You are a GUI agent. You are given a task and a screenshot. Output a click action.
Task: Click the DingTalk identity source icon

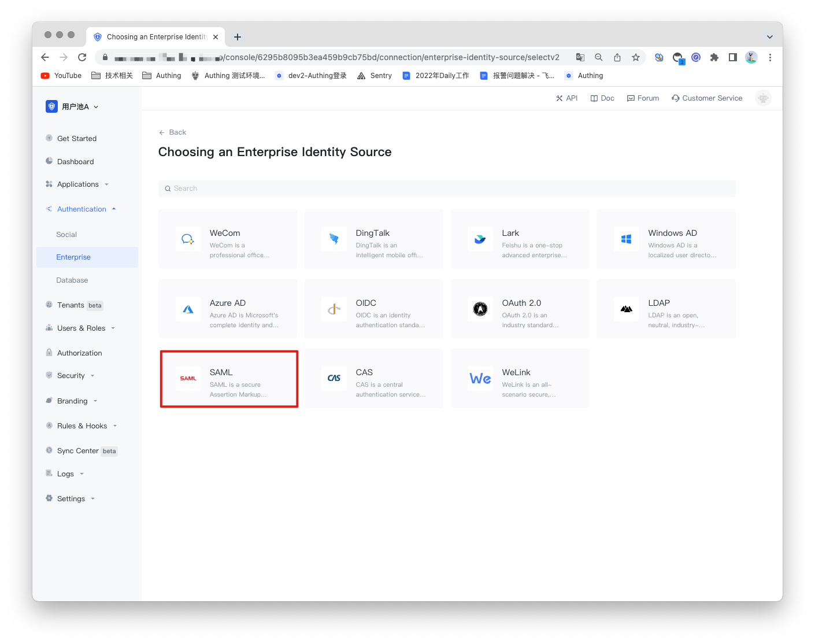click(x=334, y=239)
